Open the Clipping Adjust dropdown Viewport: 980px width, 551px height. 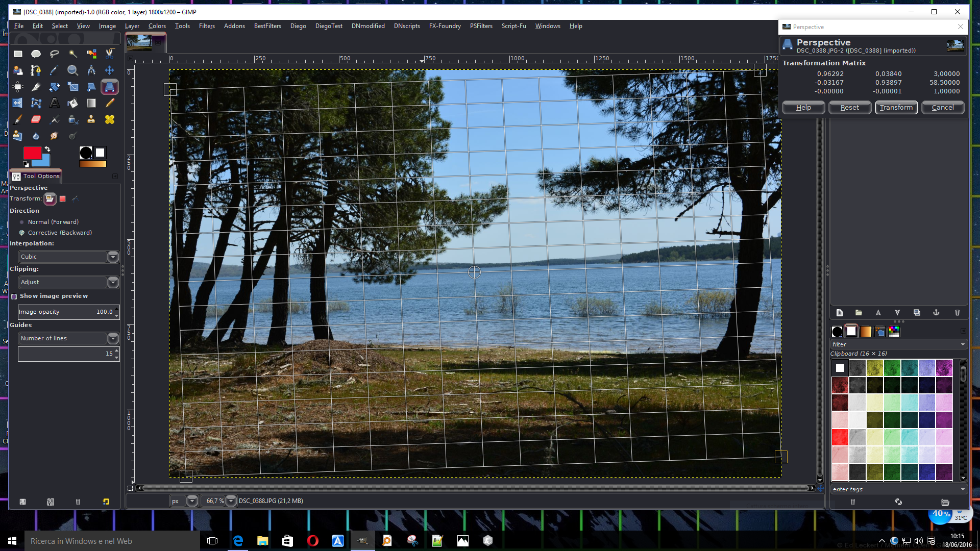point(68,282)
